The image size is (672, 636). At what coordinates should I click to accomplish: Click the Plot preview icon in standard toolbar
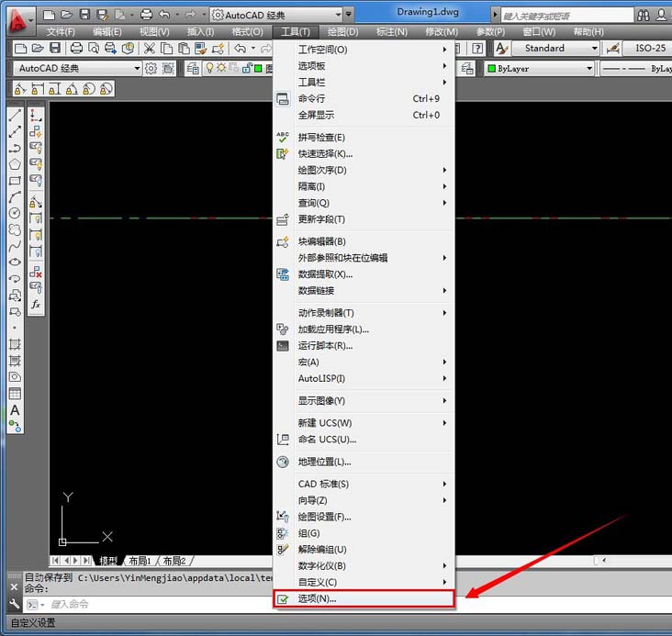click(x=94, y=49)
